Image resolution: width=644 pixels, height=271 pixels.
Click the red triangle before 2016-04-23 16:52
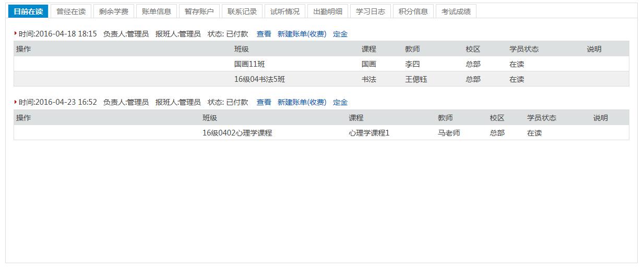(x=16, y=102)
